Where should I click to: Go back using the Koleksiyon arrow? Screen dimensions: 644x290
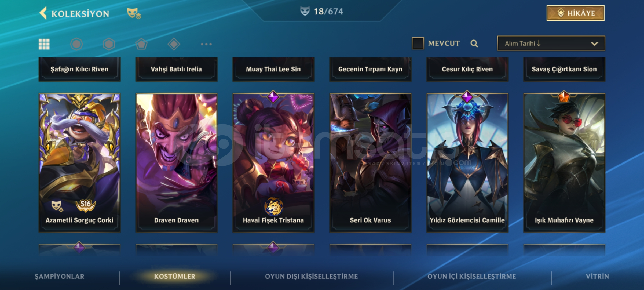coord(43,13)
